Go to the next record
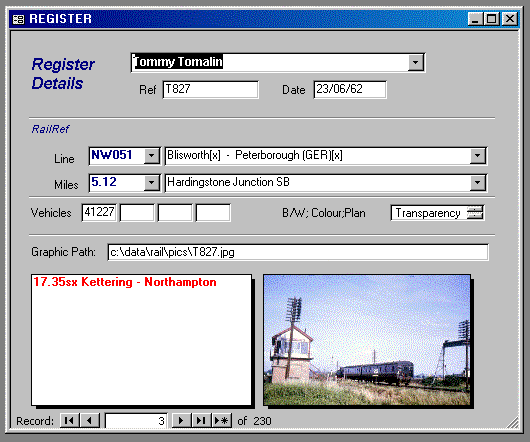Screen dimensions: 530x442 pyautogui.click(x=182, y=421)
